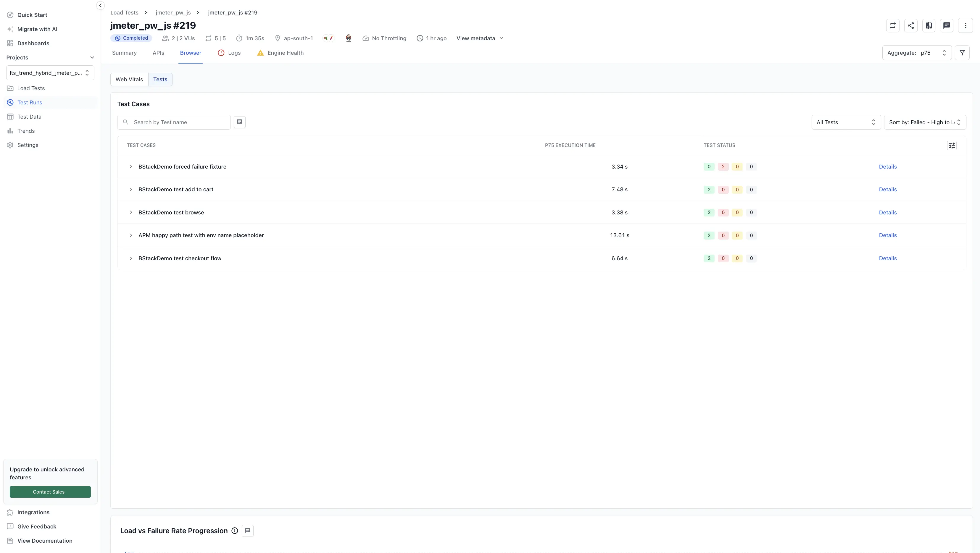
Task: Click green passed count 2 for add to cart
Action: pos(709,189)
